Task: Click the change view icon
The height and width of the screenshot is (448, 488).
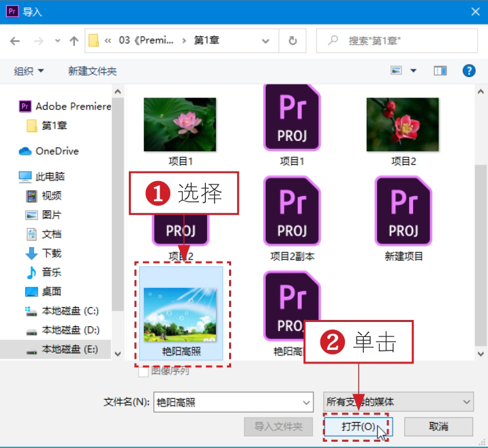Action: [x=396, y=71]
